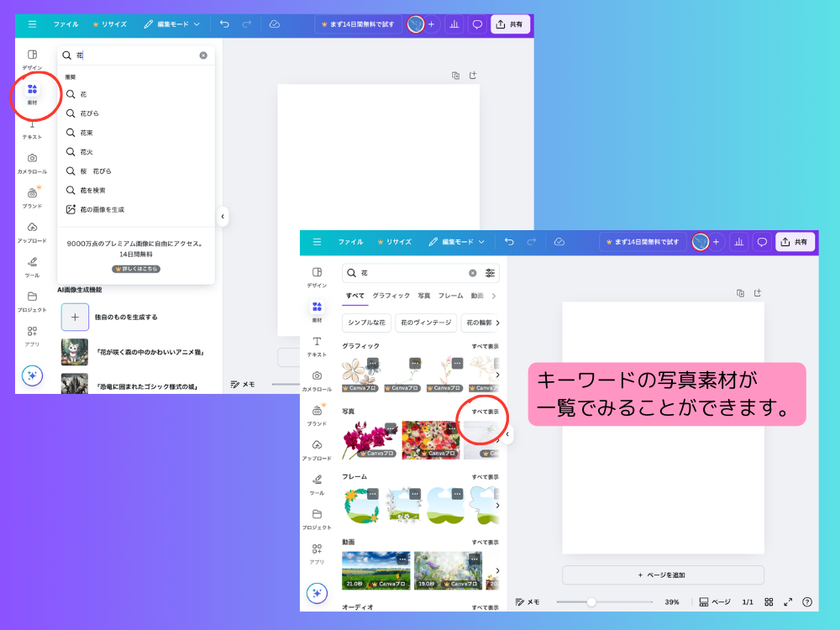
Task: Open the 編集モード dropdown menu
Action: tap(459, 242)
